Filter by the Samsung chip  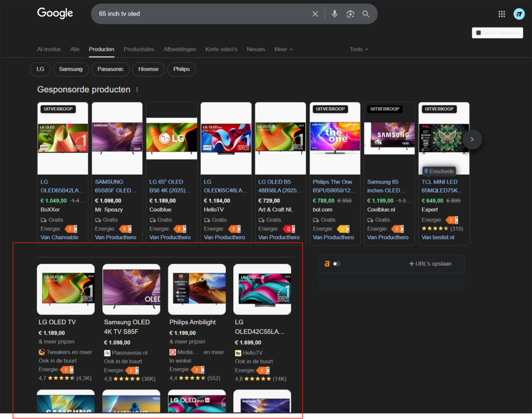tap(71, 69)
